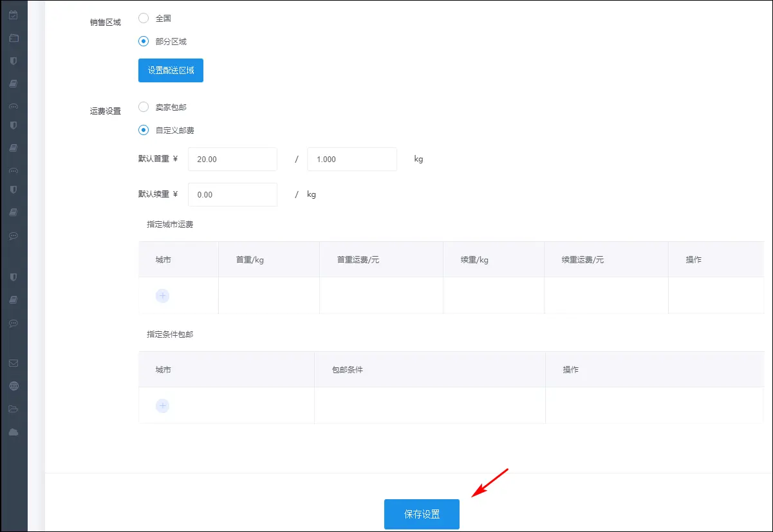This screenshot has width=773, height=532.
Task: Select the 自定义邮费 radio button
Action: click(144, 130)
